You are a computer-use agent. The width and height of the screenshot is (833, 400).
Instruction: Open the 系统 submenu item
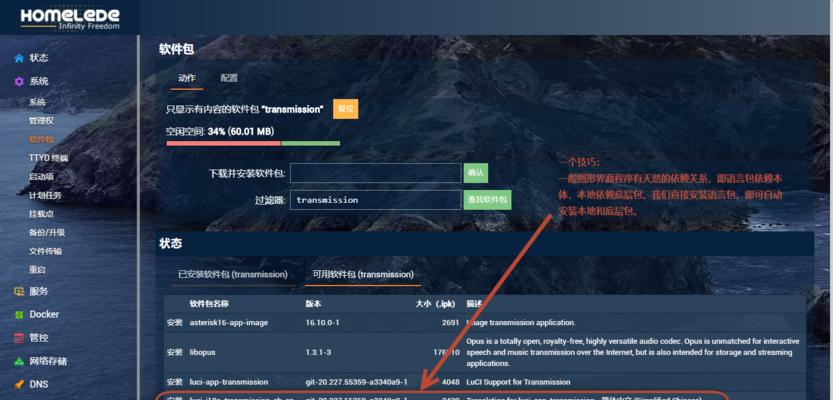pyautogui.click(x=37, y=102)
